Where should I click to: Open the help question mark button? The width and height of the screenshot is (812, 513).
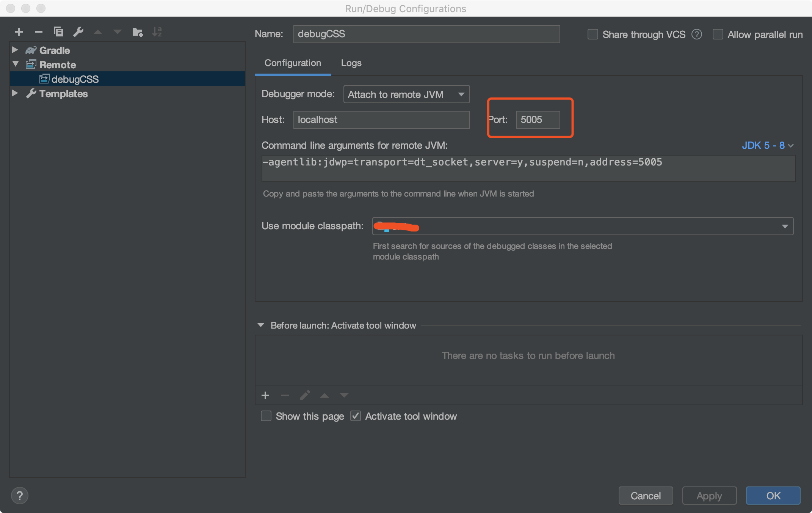coord(20,496)
